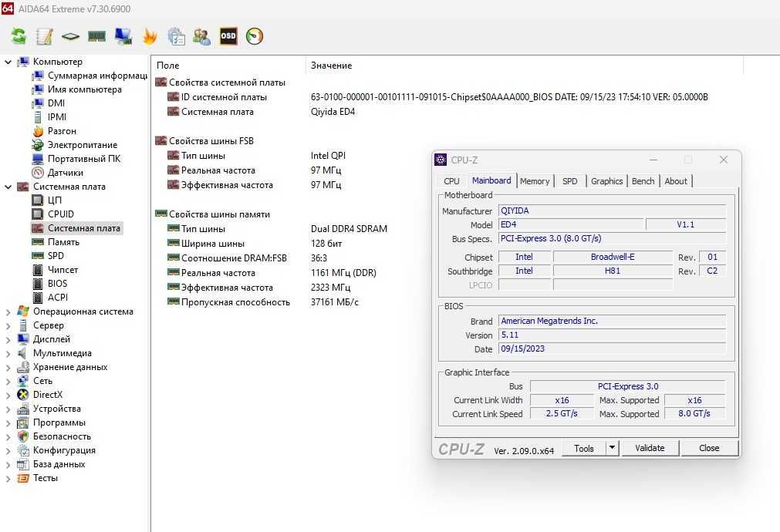Click the drive icon beside Хранение данных
The width and height of the screenshot is (780, 532).
[x=23, y=367]
